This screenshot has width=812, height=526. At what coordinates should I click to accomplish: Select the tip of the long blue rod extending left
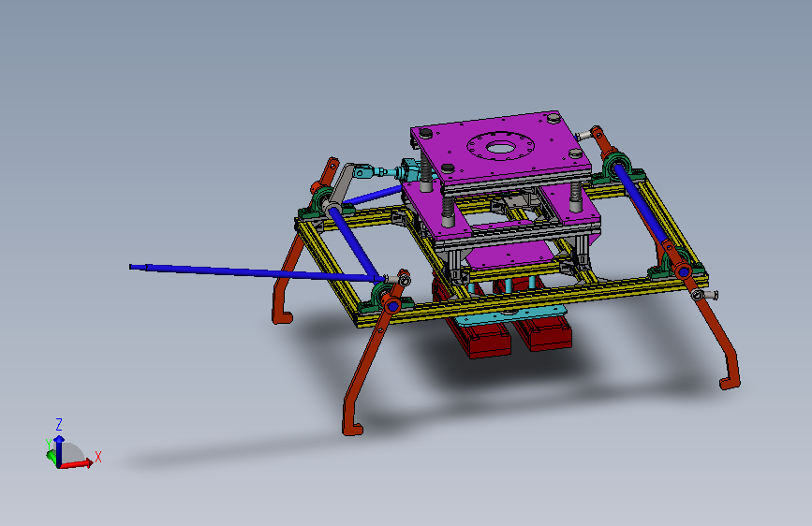pyautogui.click(x=138, y=267)
